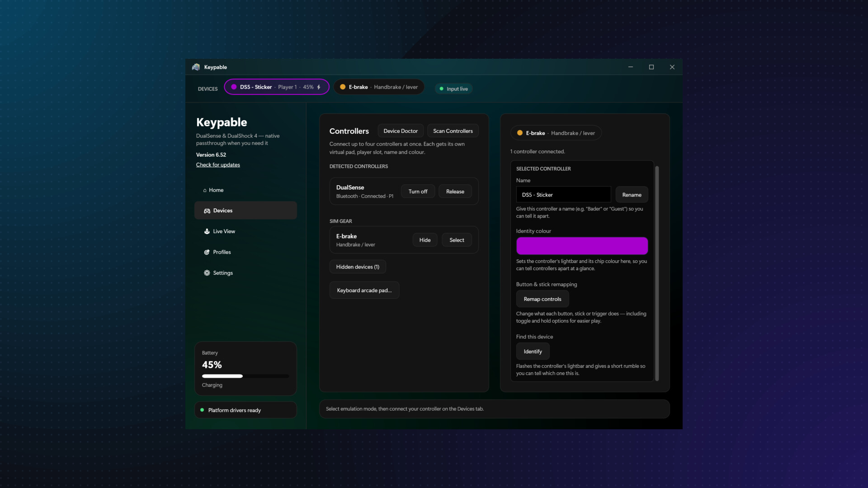The width and height of the screenshot is (868, 488).
Task: Click the 'DETECTED CONTROLLERS' header
Action: point(359,166)
